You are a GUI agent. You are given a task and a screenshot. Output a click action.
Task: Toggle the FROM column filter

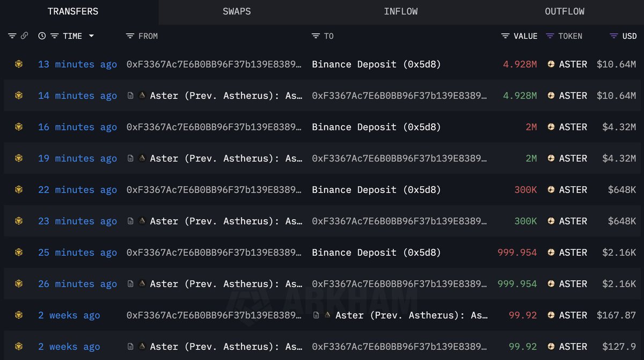130,36
